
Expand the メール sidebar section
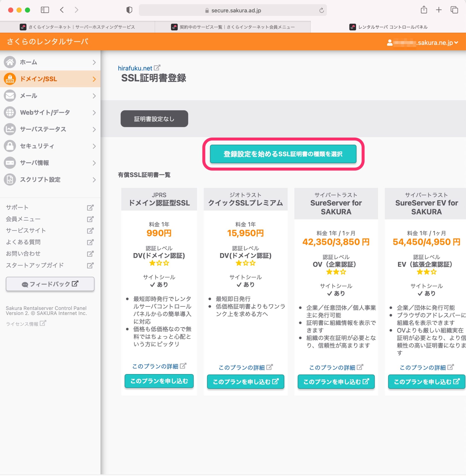(50, 96)
